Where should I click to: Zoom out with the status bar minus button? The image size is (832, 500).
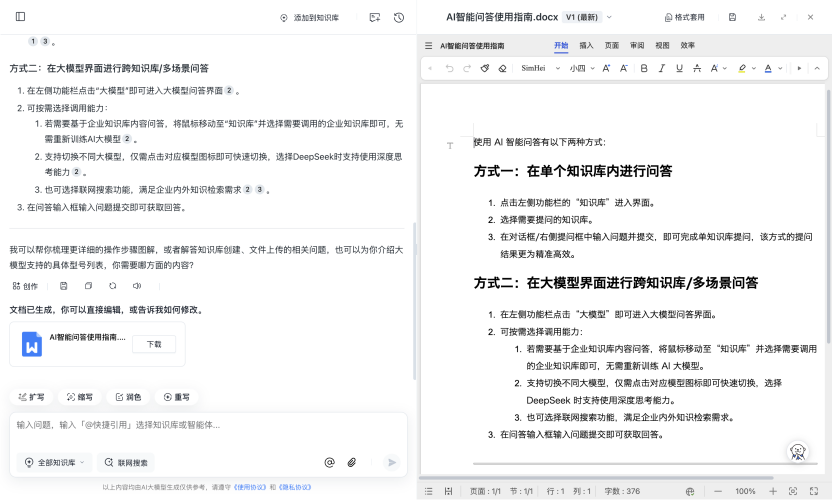[718, 492]
